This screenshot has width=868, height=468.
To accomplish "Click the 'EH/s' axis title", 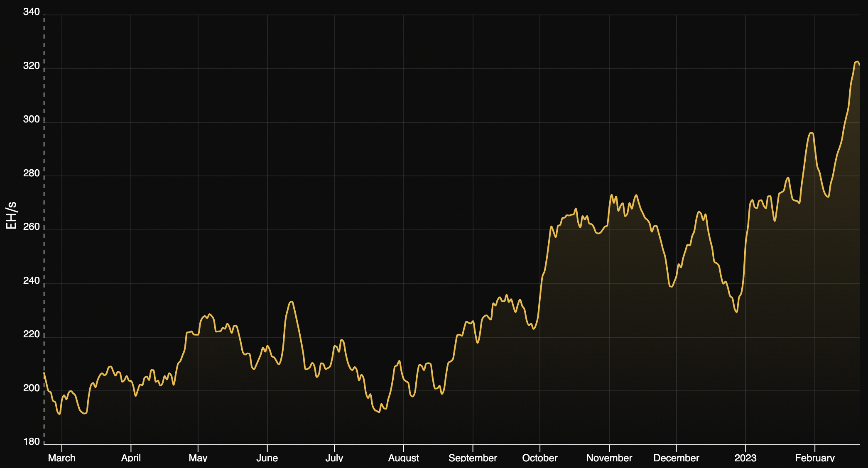I will [x=11, y=215].
